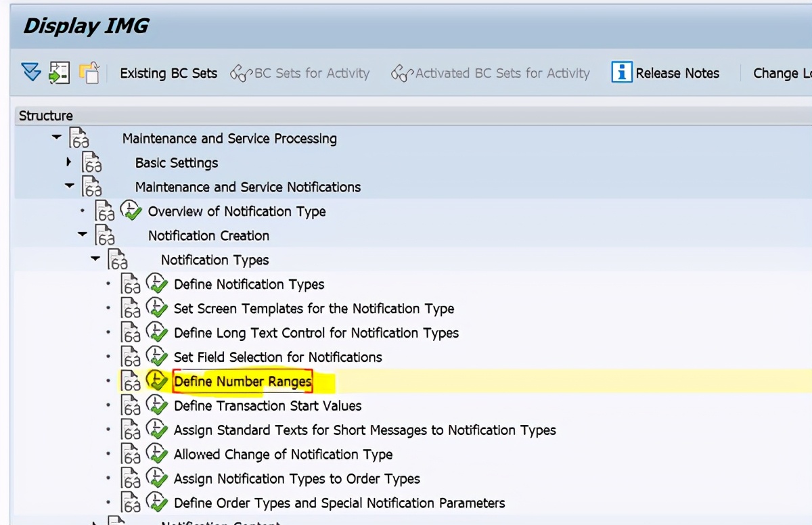Execute Allowed Change of Notification Type icon
Screen dimensions: 812x525
[156, 454]
